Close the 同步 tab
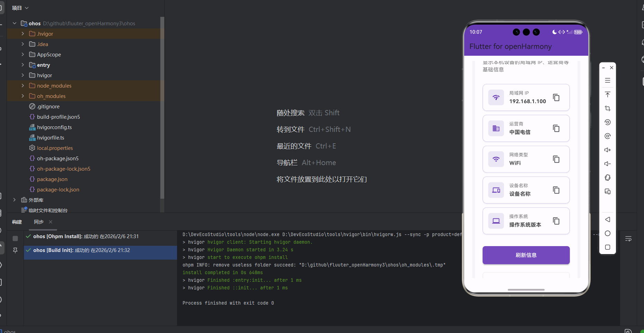 51,222
